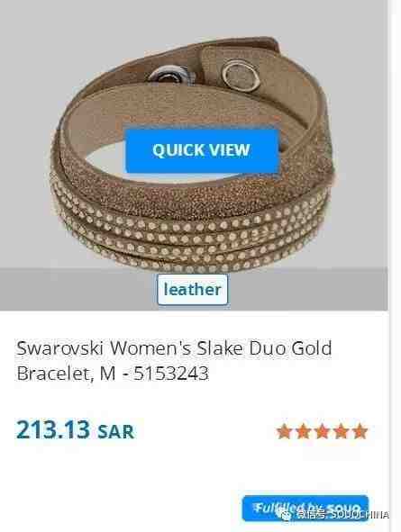Rate with the second orange star

[303, 431]
